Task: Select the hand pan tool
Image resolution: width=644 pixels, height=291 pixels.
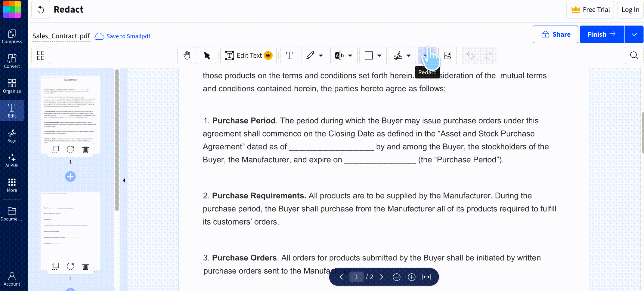Action: [x=187, y=55]
